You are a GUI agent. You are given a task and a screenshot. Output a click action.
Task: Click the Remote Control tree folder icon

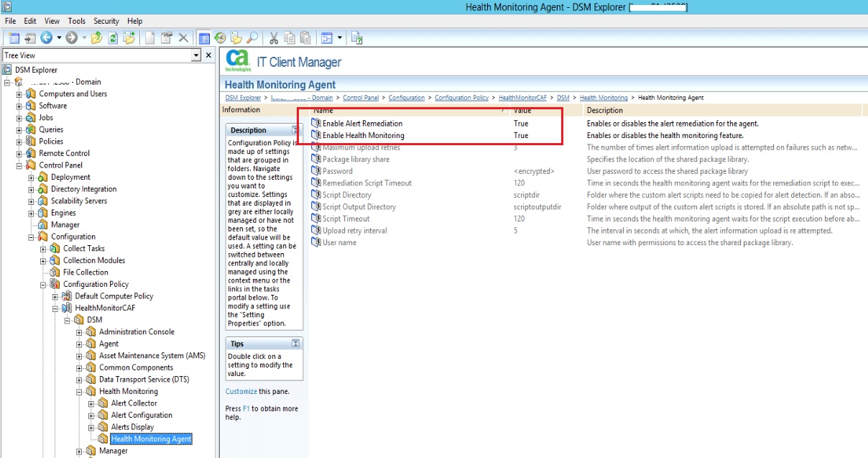pyautogui.click(x=31, y=153)
